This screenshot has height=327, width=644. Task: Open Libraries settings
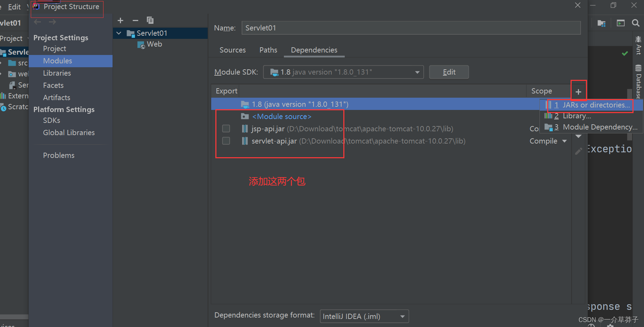(x=57, y=73)
